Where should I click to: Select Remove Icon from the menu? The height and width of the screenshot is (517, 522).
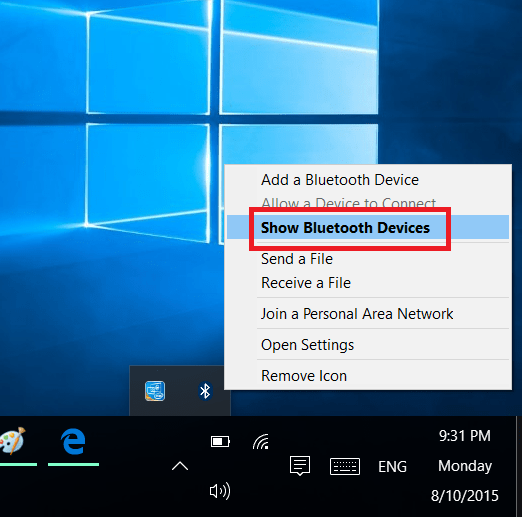coord(368,375)
